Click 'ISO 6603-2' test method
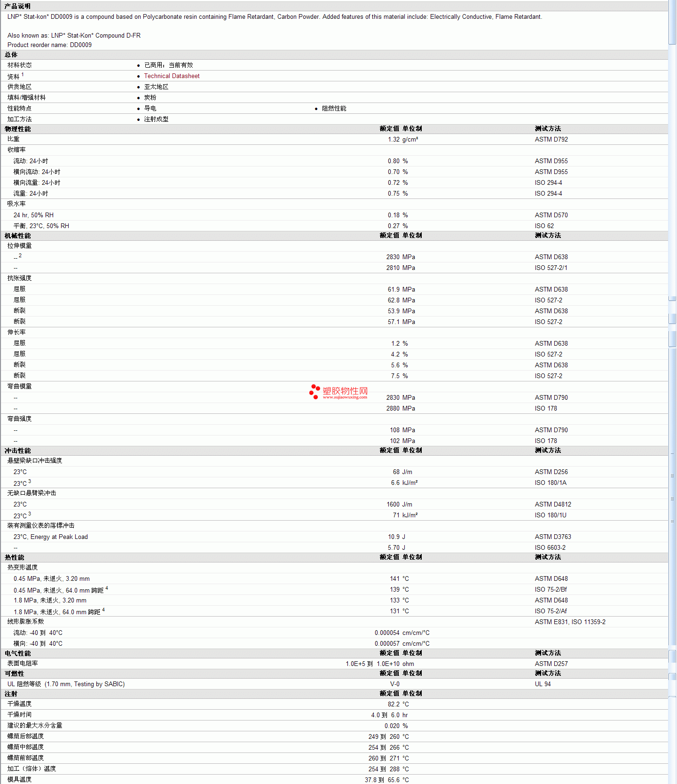 tap(550, 547)
